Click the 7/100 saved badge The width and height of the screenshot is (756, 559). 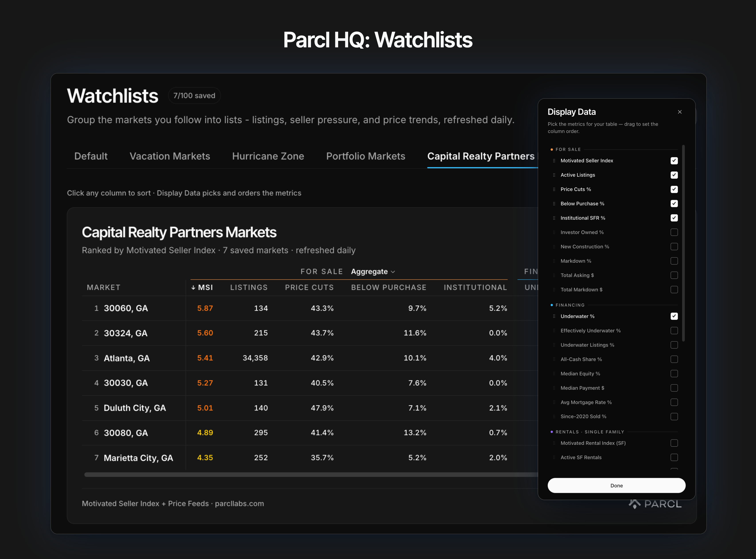(x=194, y=96)
